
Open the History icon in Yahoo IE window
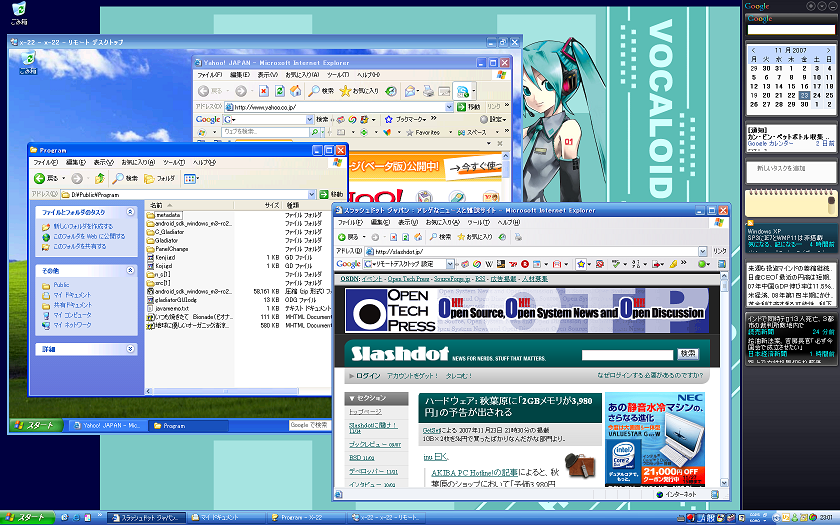tap(391, 91)
